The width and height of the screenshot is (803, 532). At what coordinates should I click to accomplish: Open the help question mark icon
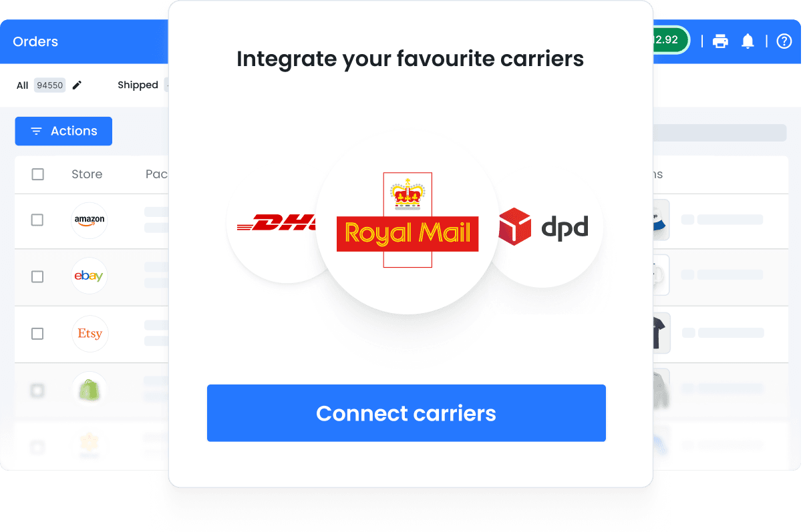coord(784,41)
